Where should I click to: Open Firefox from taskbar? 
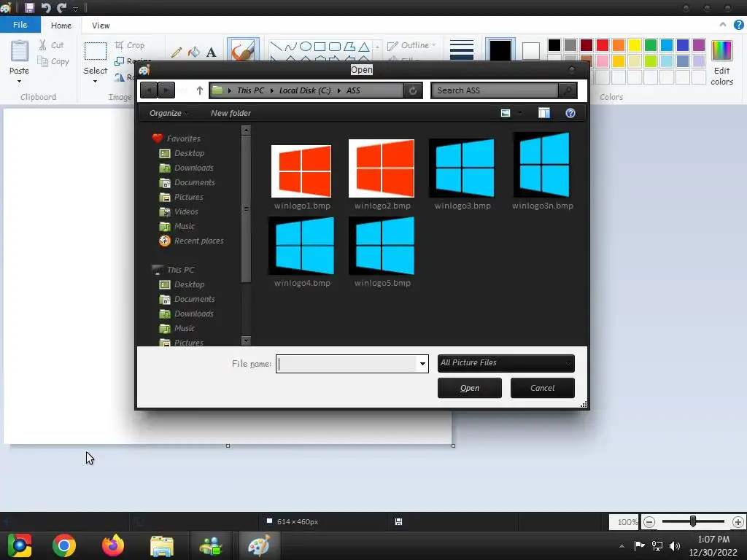[113, 545]
